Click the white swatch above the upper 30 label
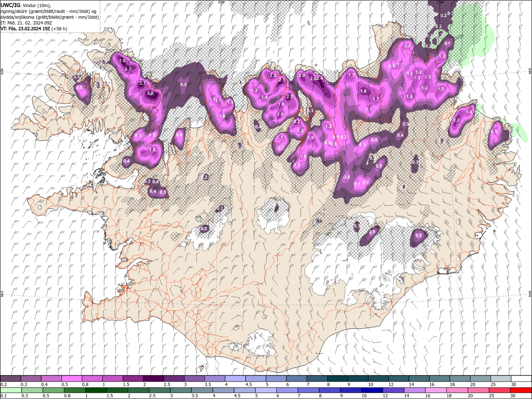This screenshot has height=399, width=532. coord(521,379)
